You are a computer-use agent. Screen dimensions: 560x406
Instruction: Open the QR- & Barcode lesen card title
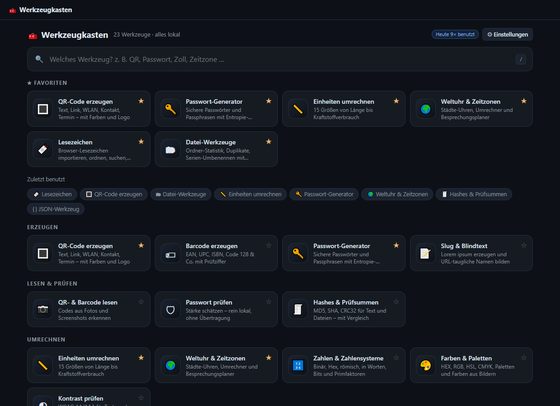click(x=88, y=302)
